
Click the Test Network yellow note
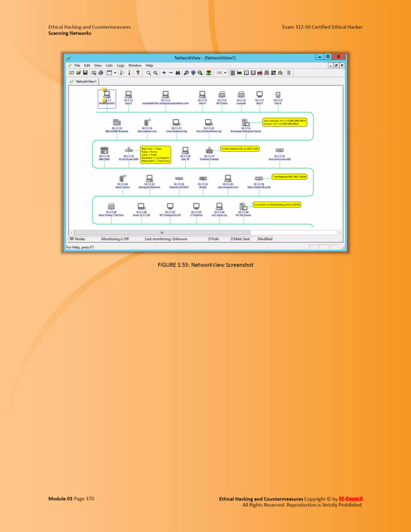click(290, 177)
